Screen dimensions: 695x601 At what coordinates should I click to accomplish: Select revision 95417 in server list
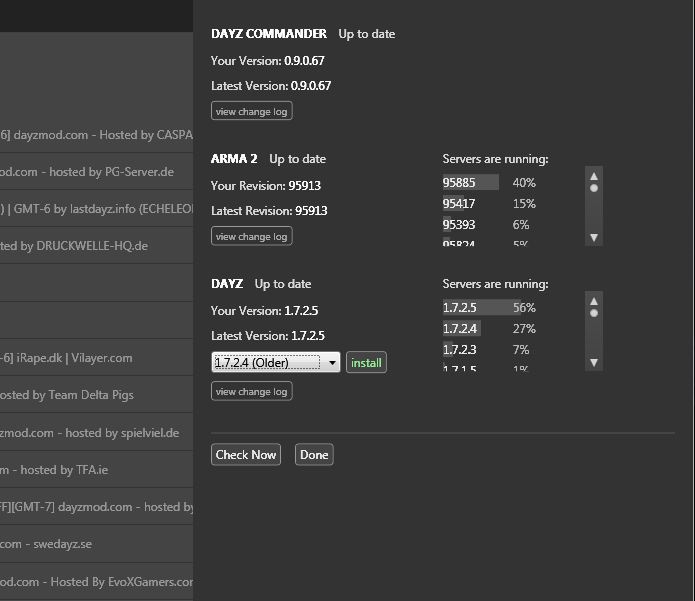pyautogui.click(x=459, y=204)
